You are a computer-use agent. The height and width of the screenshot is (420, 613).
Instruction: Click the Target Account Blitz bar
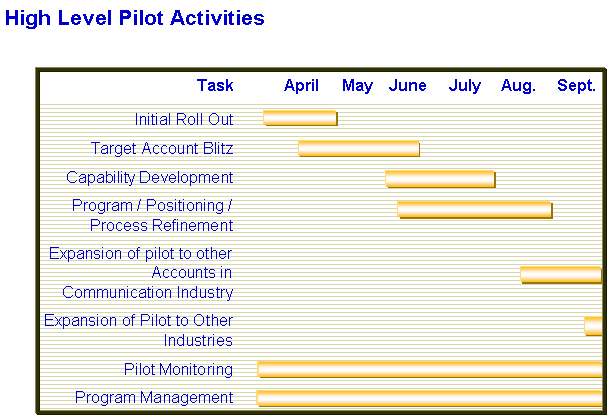click(359, 149)
